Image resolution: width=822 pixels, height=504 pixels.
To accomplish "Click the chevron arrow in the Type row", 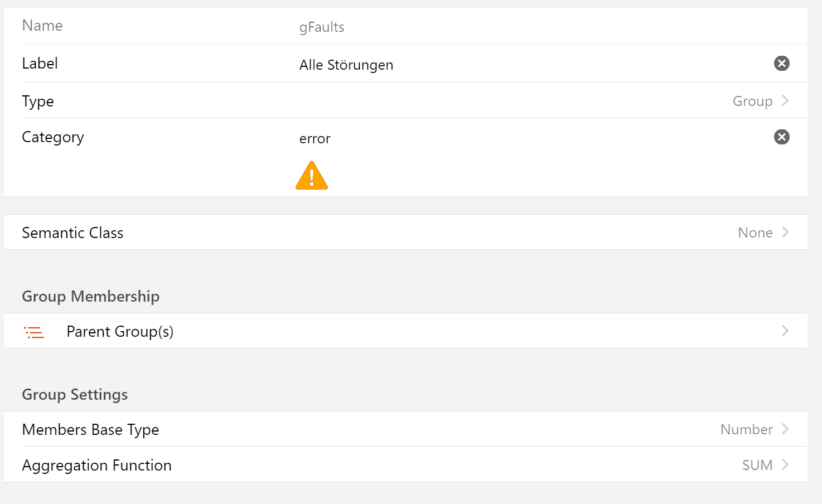I will point(785,101).
